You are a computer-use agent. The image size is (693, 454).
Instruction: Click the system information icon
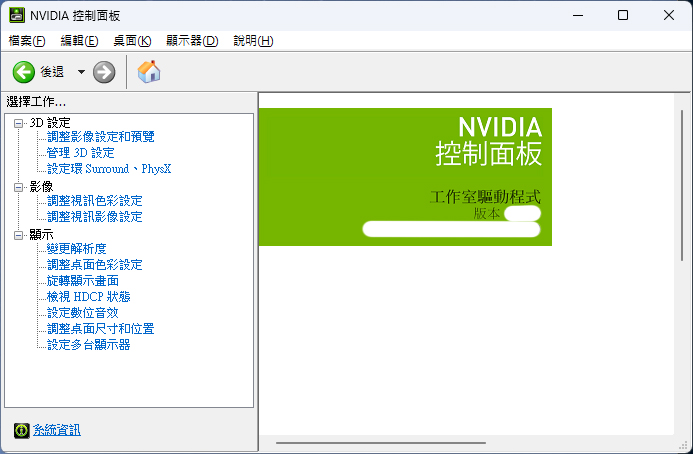point(21,430)
